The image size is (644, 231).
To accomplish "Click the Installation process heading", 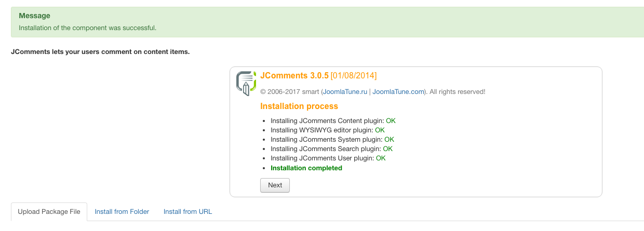I will coord(299,106).
